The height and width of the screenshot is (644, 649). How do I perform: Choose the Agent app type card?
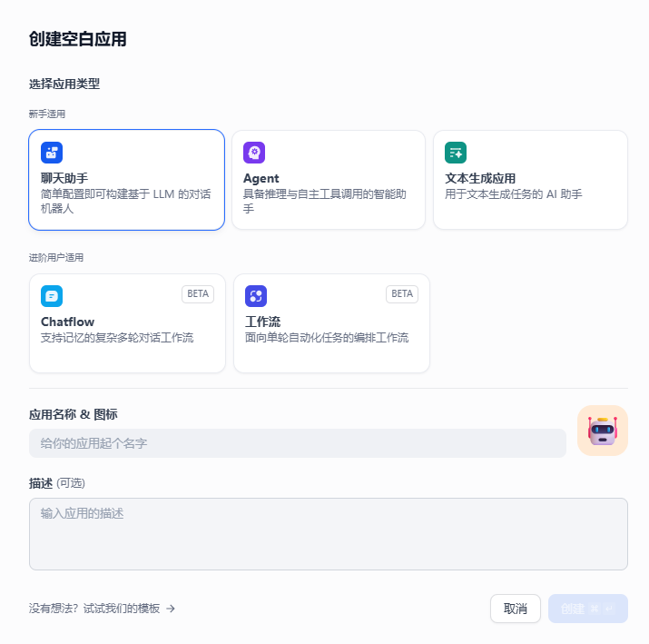click(329, 180)
